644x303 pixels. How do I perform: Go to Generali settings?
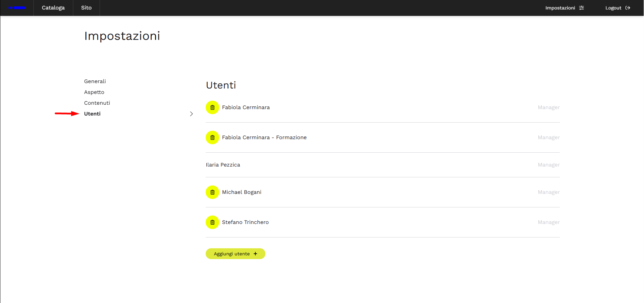tap(95, 81)
